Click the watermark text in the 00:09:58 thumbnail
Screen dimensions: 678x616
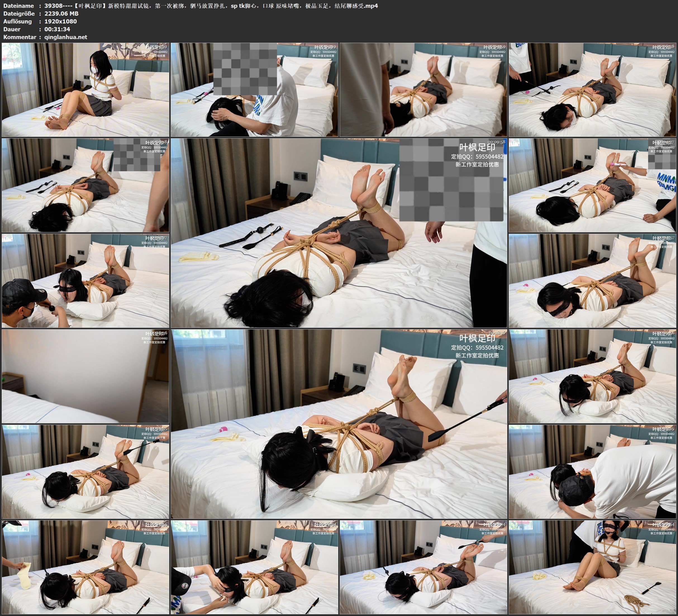(477, 148)
